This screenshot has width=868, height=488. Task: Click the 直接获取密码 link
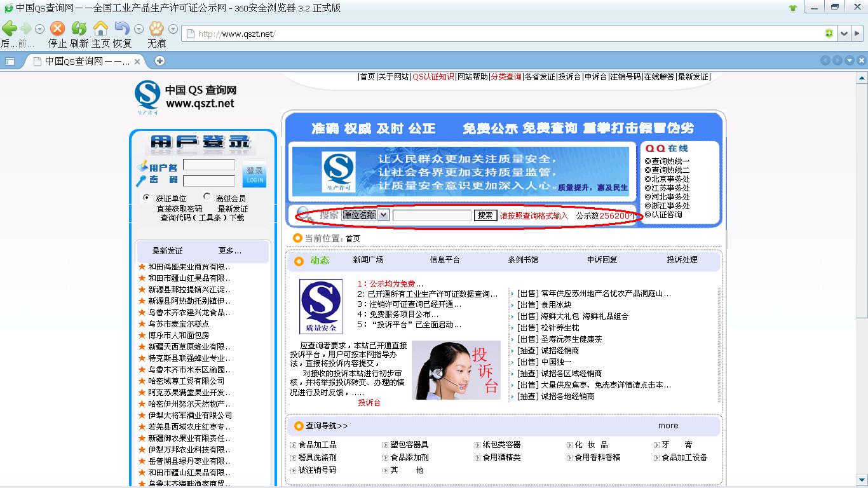click(179, 209)
